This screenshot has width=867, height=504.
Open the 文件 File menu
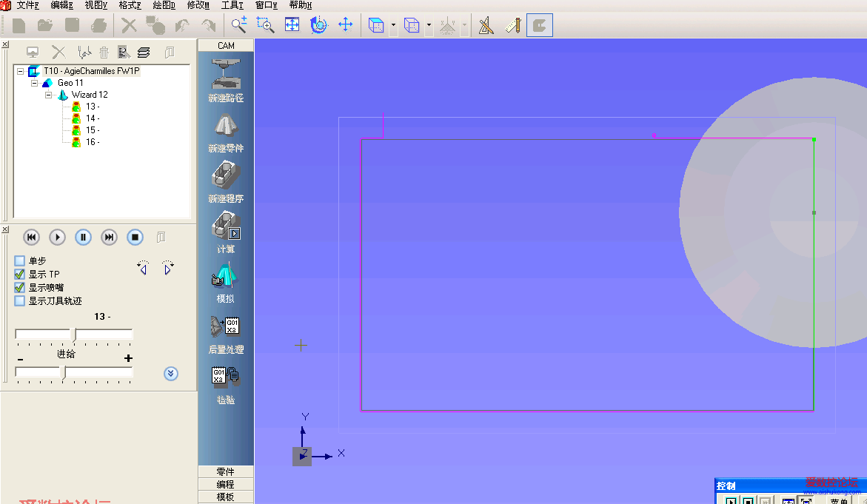[27, 5]
